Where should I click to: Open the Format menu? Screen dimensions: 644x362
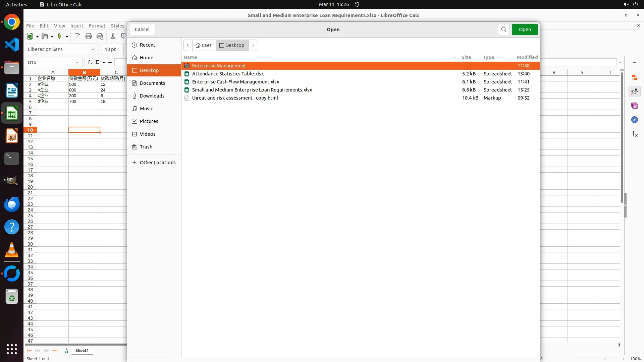[x=97, y=26]
